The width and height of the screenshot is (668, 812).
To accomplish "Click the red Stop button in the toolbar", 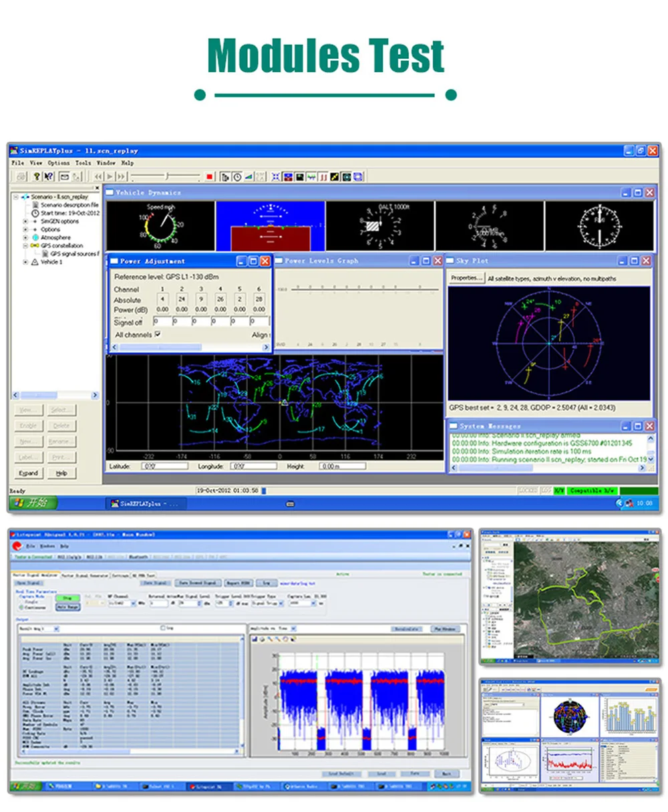I will pyautogui.click(x=209, y=177).
